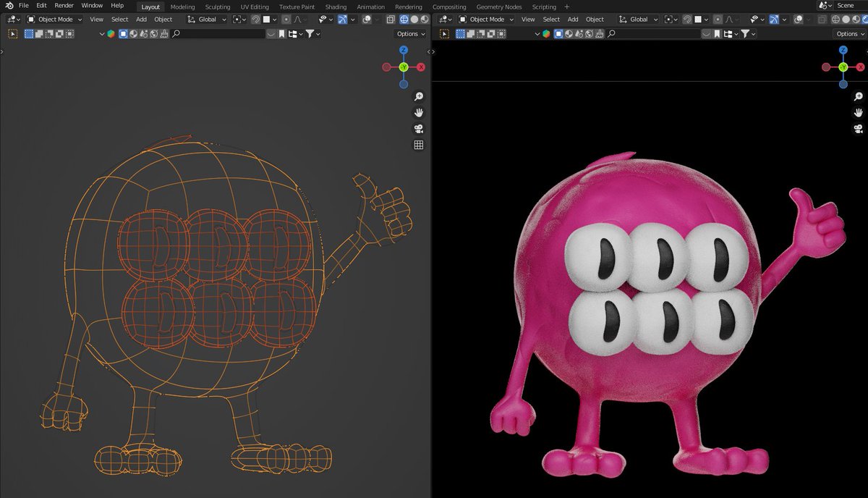Toggle X-ray mode in the left viewport
The image size is (868, 498).
(391, 20)
